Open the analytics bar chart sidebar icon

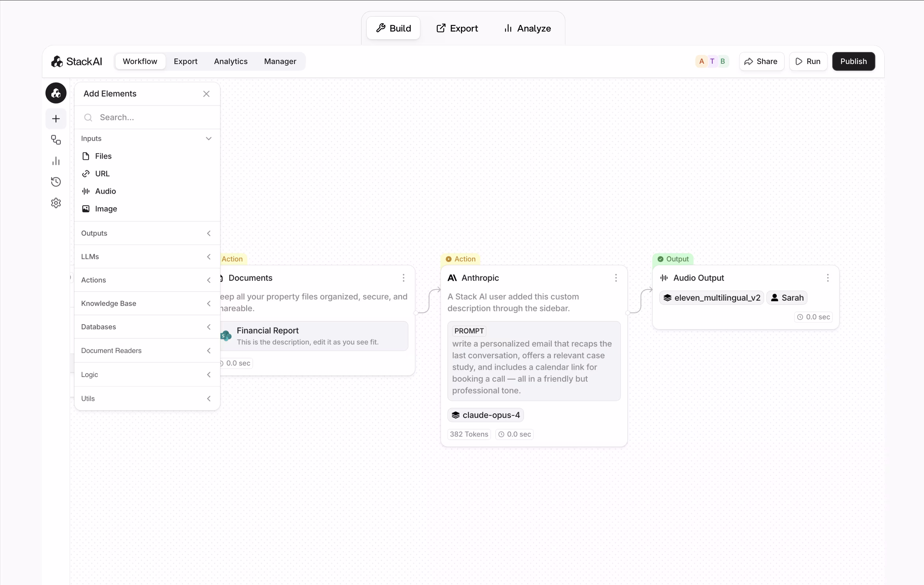[x=56, y=161]
